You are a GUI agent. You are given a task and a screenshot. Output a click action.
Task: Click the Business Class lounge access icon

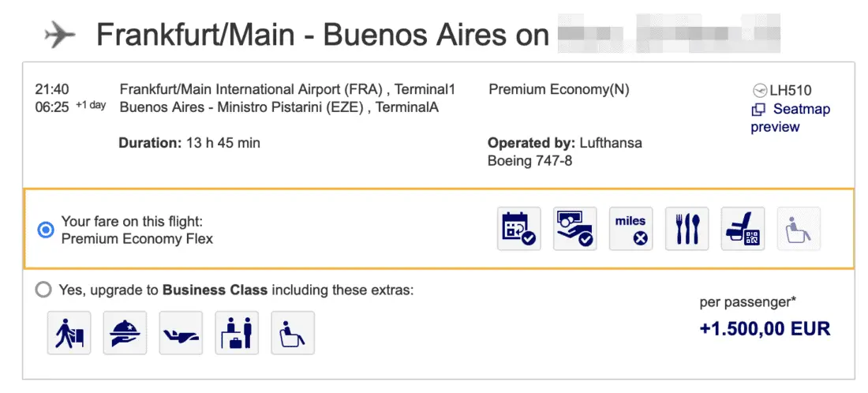coord(293,332)
